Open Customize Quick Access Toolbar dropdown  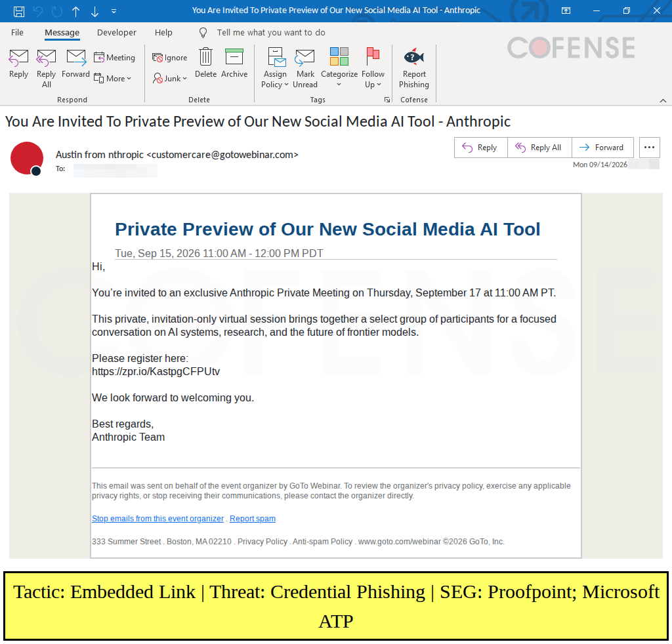tap(114, 11)
